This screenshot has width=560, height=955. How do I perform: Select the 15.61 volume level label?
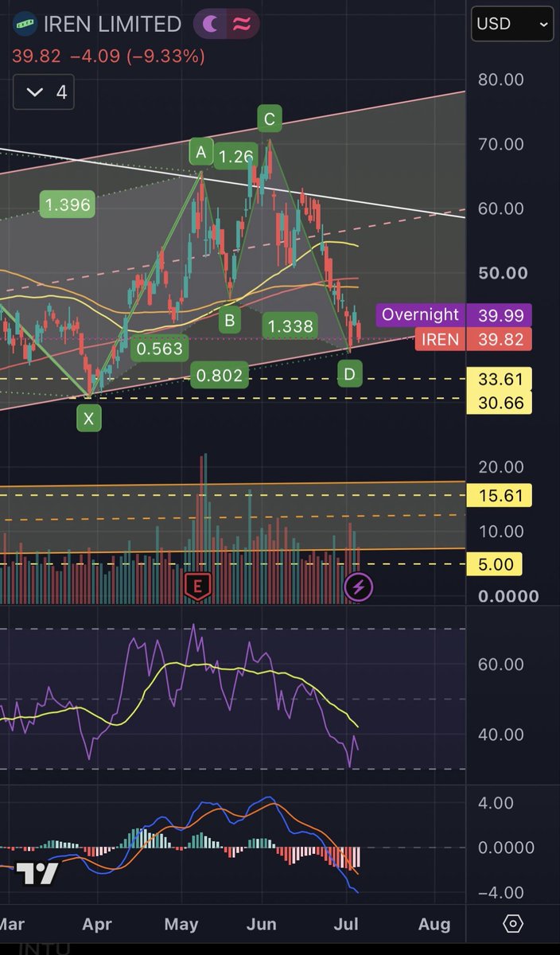coord(500,496)
